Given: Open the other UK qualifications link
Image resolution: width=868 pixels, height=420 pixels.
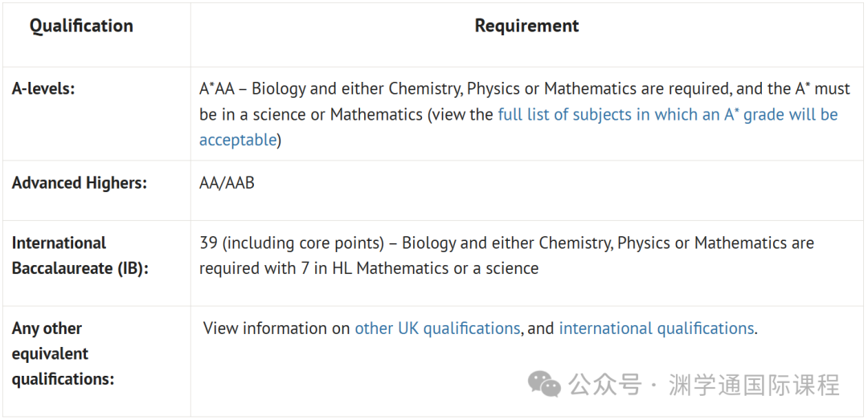Looking at the screenshot, I should click(x=437, y=328).
